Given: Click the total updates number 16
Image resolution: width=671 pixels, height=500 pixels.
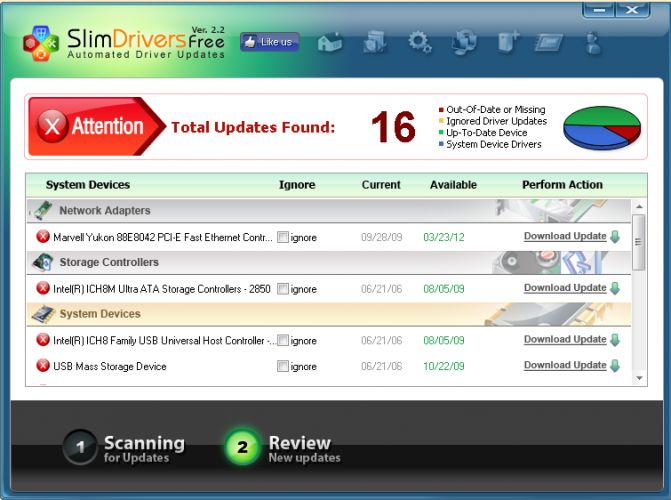Looking at the screenshot, I should tap(393, 127).
